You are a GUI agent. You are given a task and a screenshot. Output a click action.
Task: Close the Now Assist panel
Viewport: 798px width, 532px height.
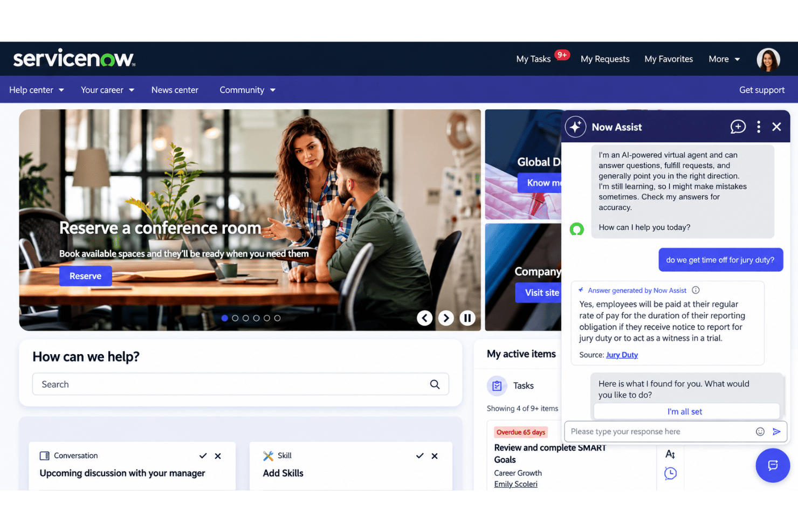point(776,127)
